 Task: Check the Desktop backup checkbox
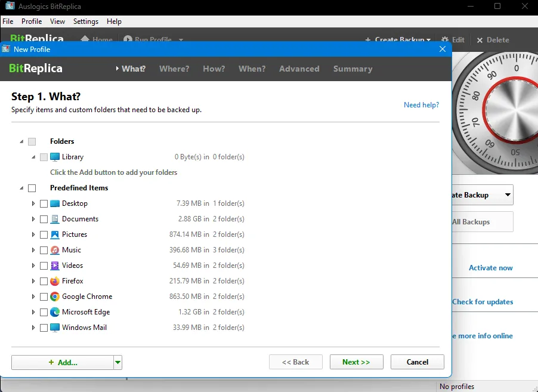[44, 203]
